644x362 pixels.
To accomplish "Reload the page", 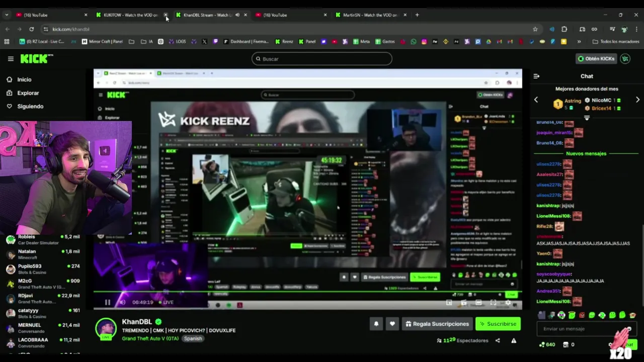I will click(x=31, y=29).
